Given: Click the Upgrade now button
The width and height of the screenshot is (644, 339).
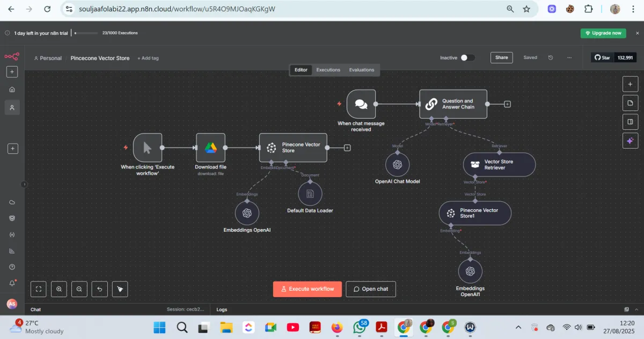Looking at the screenshot, I should [603, 33].
